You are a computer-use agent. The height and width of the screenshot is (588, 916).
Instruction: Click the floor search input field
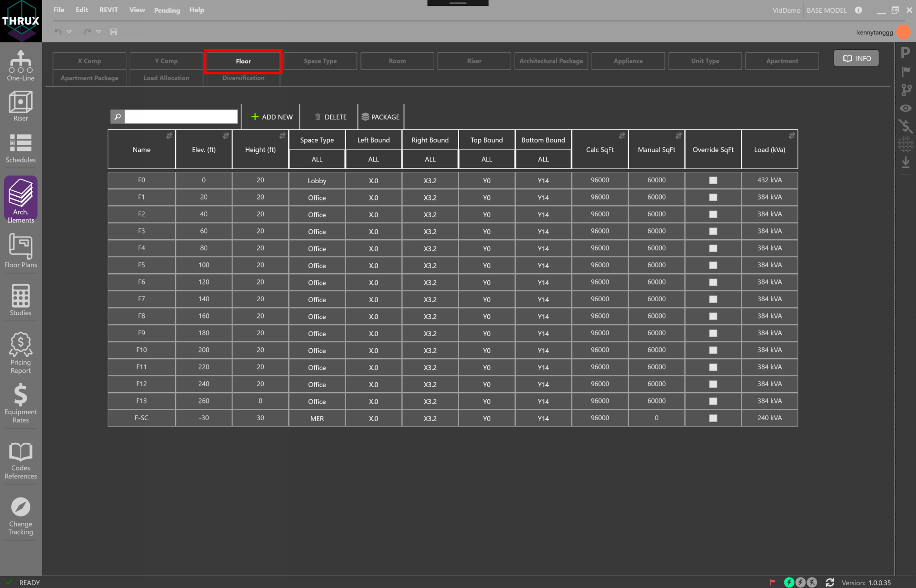click(x=181, y=117)
